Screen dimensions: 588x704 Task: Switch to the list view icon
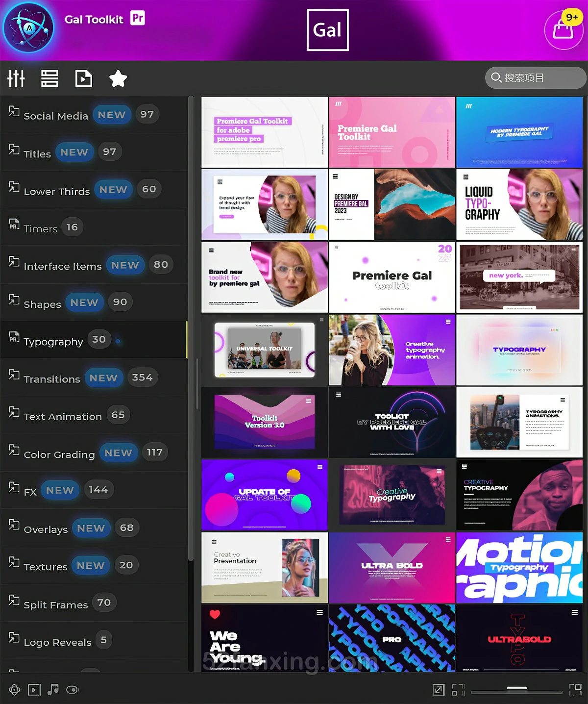[49, 78]
